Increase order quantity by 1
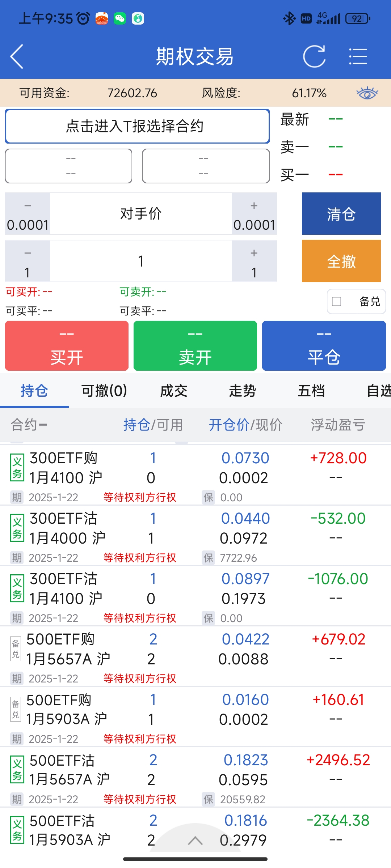Screen dimensions: 391x868 (x=254, y=261)
